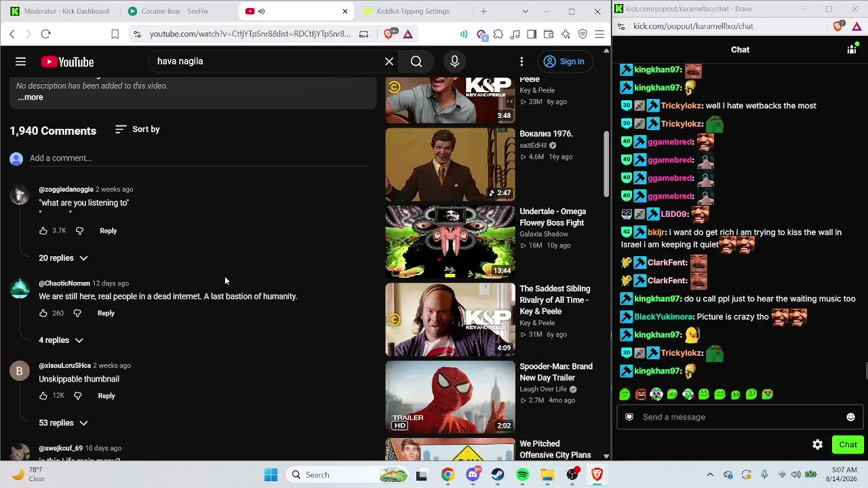Like the 'Unskippable thumbnail' comment
Screen dimensions: 868x488
tap(43, 396)
